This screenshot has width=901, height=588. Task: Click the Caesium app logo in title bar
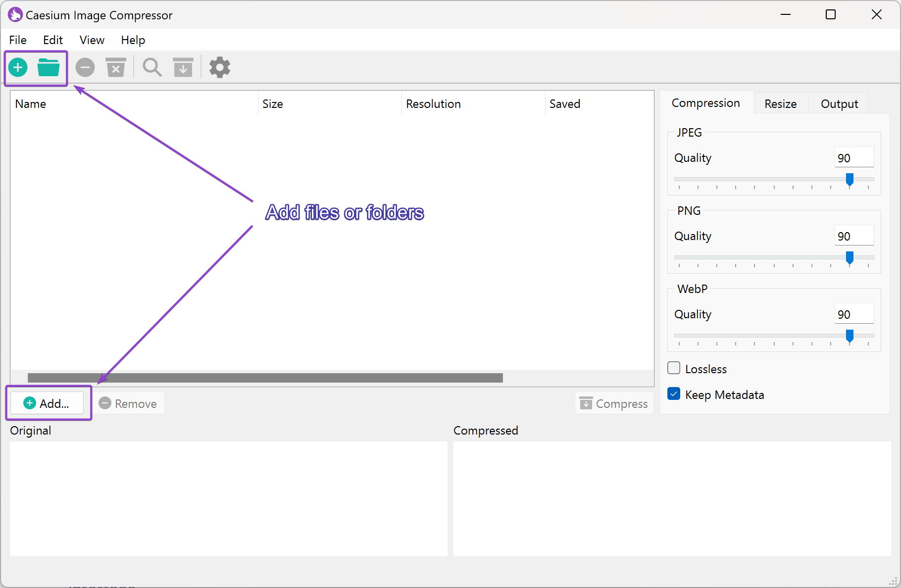(x=15, y=15)
